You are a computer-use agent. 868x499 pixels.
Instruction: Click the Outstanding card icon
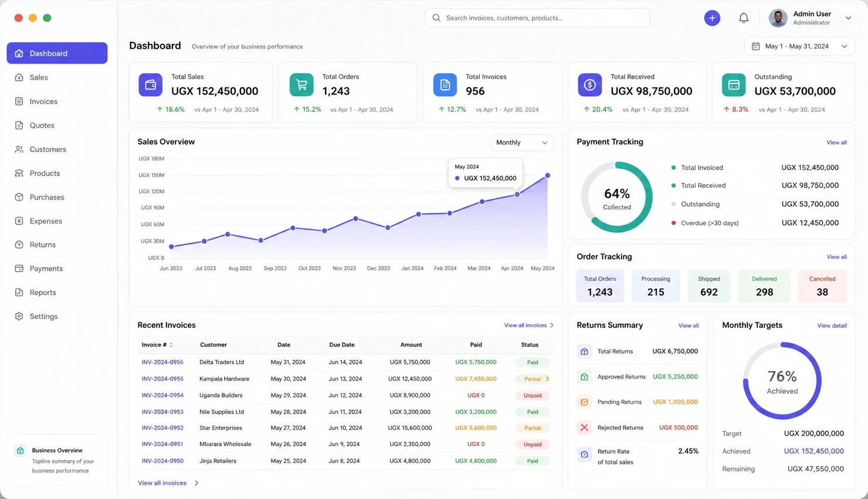click(x=734, y=85)
